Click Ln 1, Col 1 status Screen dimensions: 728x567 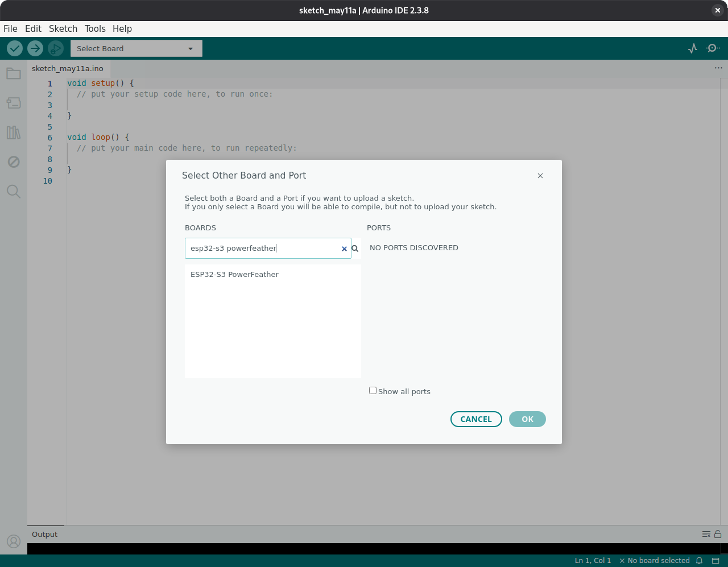[x=593, y=561]
